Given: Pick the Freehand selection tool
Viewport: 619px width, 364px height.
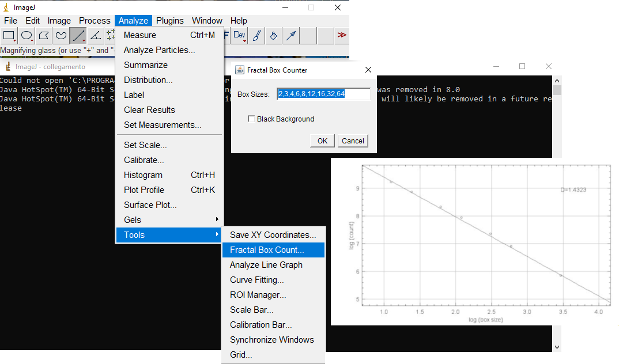Looking at the screenshot, I should pyautogui.click(x=61, y=36).
